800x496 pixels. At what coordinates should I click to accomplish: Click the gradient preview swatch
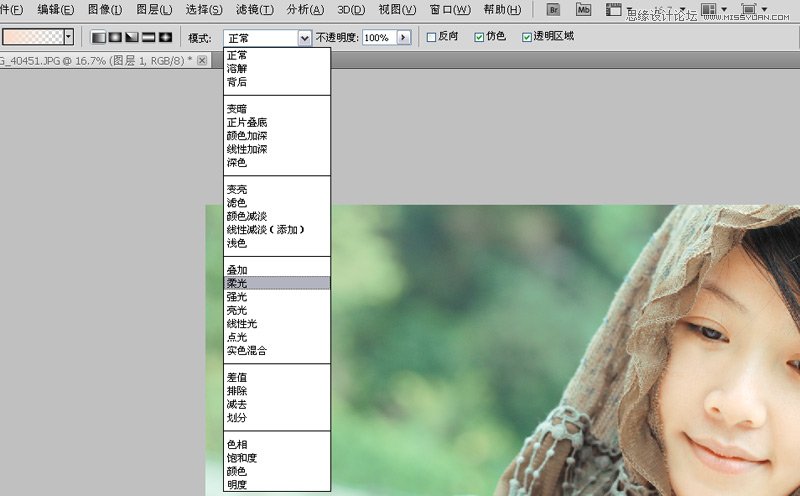click(33, 37)
